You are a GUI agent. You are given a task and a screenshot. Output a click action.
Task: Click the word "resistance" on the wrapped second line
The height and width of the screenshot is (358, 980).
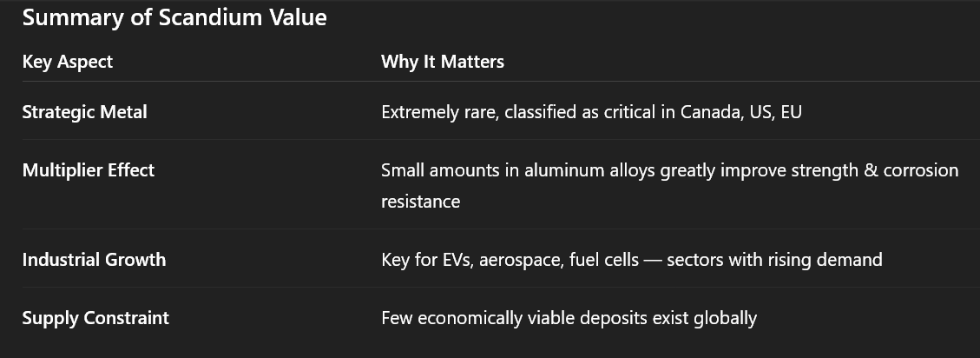click(x=420, y=202)
